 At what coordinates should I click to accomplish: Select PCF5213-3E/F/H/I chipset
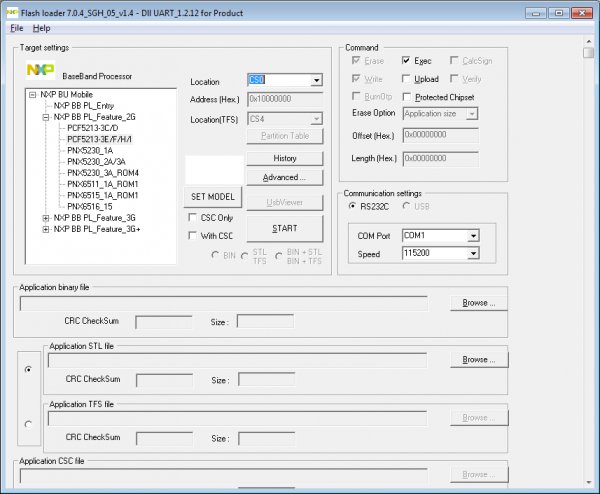click(99, 139)
